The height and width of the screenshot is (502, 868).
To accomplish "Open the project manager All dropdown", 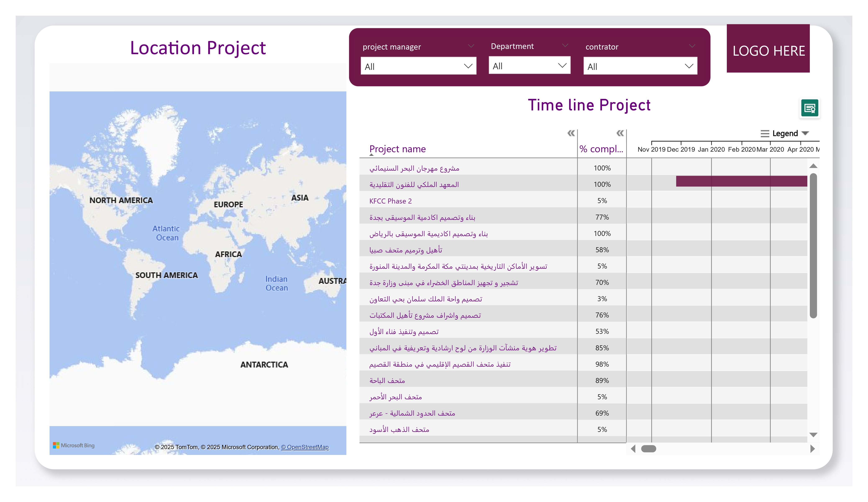I will pos(418,66).
